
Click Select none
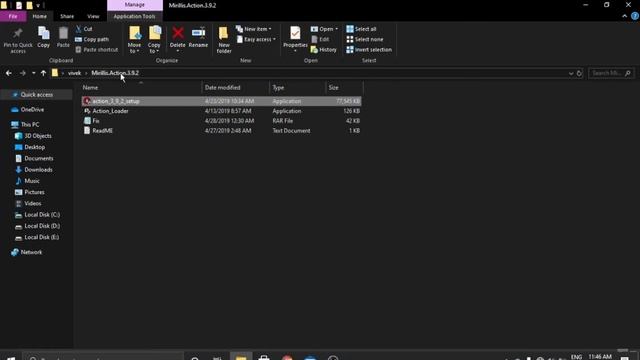tap(364, 39)
